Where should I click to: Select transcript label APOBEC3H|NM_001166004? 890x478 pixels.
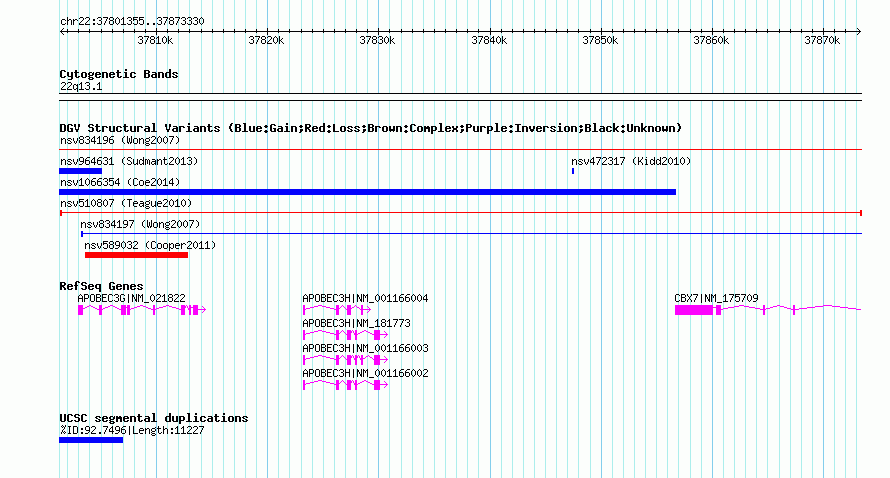tap(365, 298)
